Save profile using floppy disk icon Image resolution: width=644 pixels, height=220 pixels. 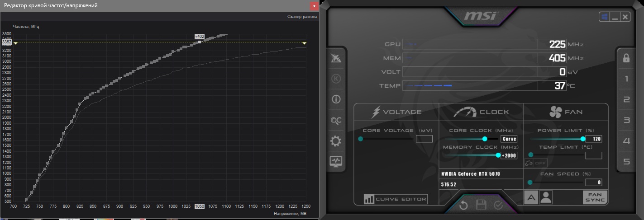[x=481, y=206]
